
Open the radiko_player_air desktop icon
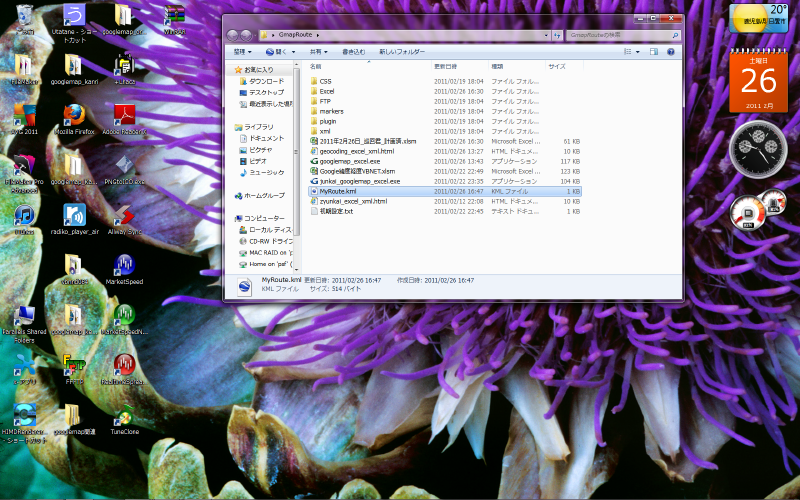tap(74, 217)
